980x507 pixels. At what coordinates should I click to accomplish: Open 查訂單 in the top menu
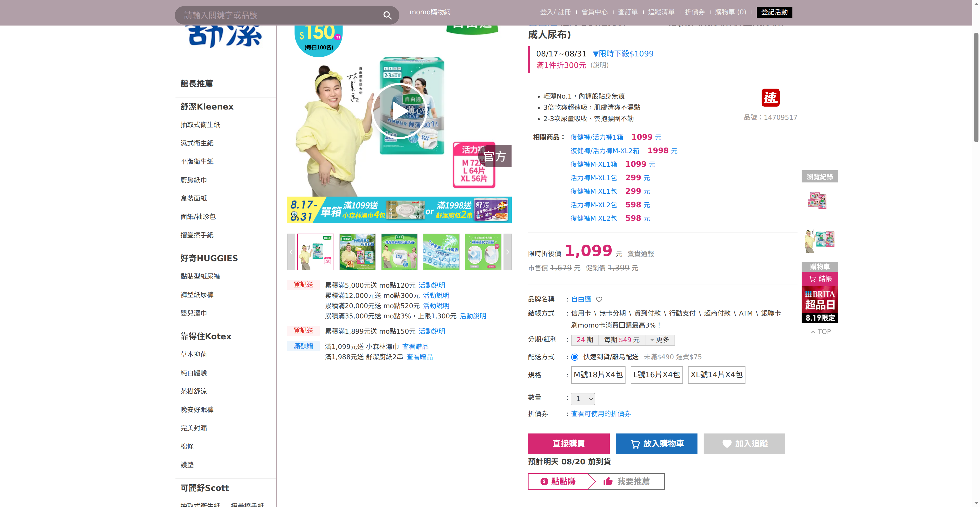pyautogui.click(x=628, y=12)
